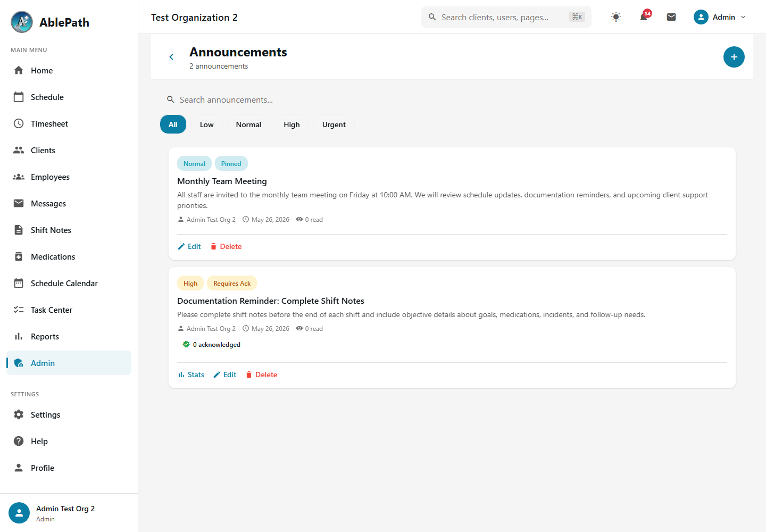Filter announcements by Urgent priority

pos(334,124)
